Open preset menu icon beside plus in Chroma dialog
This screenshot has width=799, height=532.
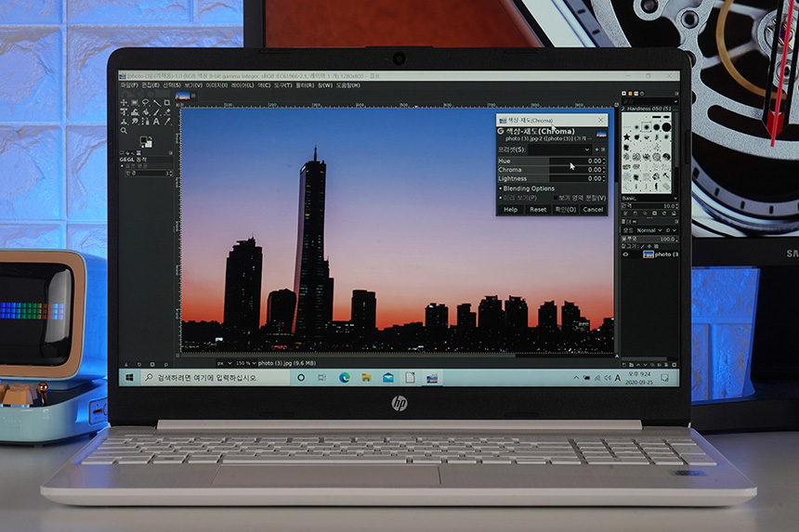pos(603,149)
